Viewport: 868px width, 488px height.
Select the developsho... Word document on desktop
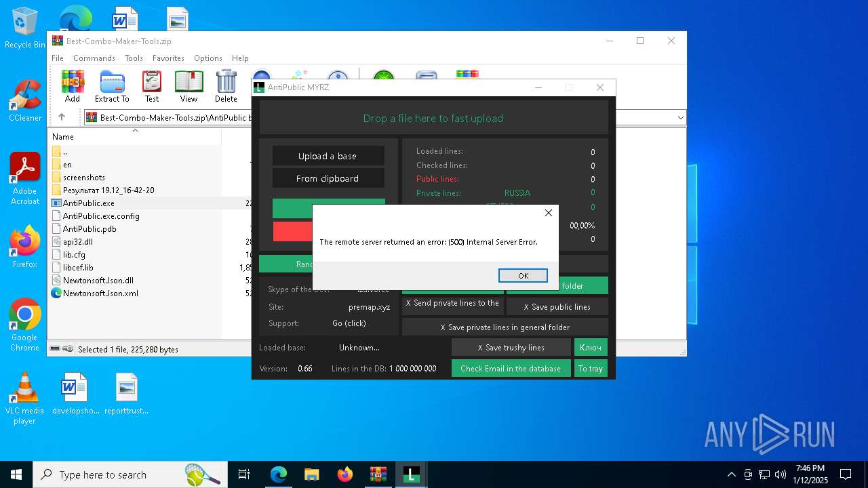point(75,394)
